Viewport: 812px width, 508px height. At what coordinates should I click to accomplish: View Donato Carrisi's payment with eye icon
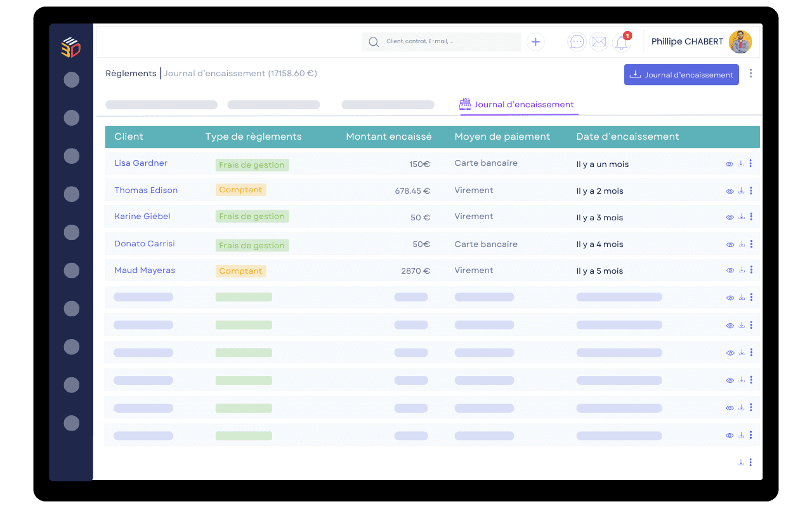(730, 244)
